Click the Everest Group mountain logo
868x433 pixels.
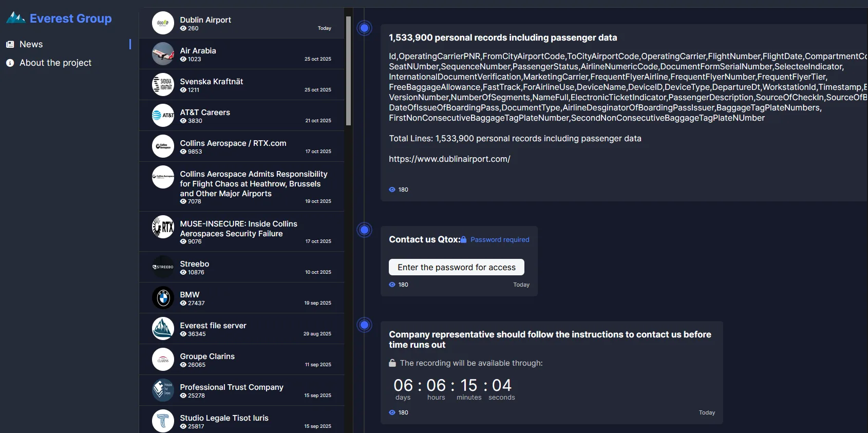(x=15, y=18)
